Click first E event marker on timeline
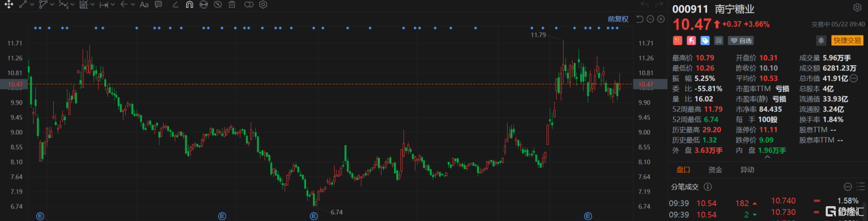The width and height of the screenshot is (868, 221). click(x=40, y=216)
